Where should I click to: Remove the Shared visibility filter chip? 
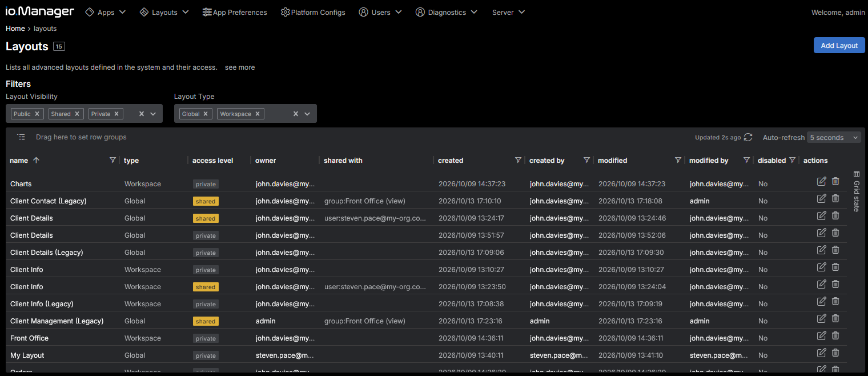[x=77, y=114]
